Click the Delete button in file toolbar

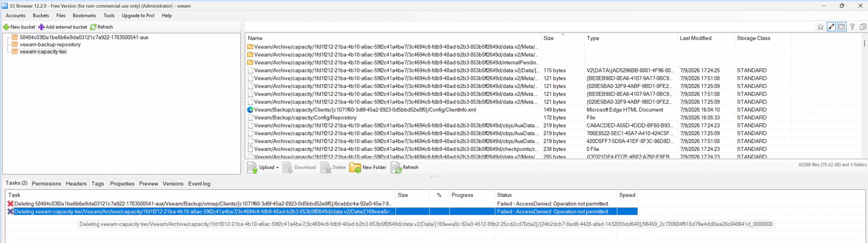333,168
